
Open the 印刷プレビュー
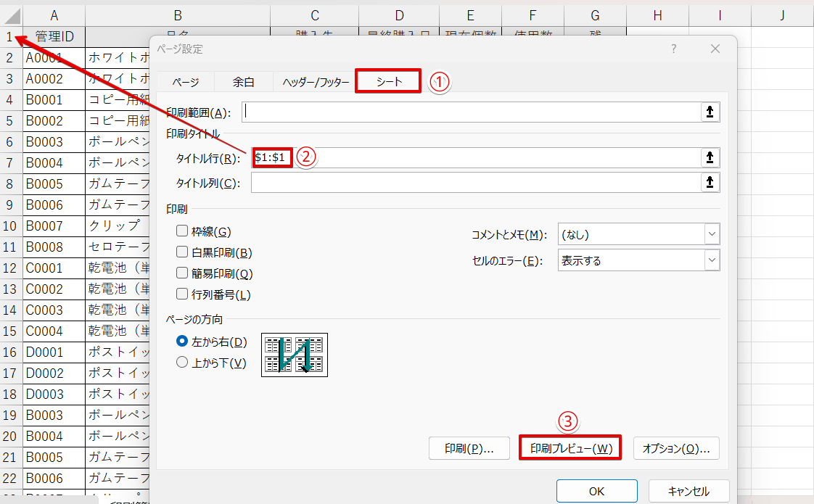pos(570,448)
